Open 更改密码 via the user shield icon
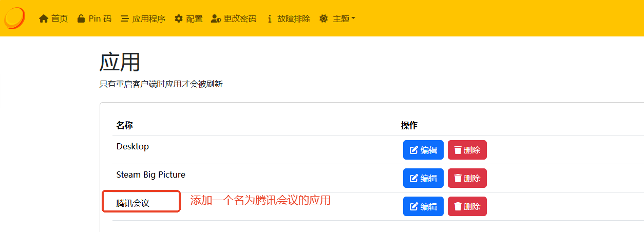The image size is (644, 232). coord(216,19)
